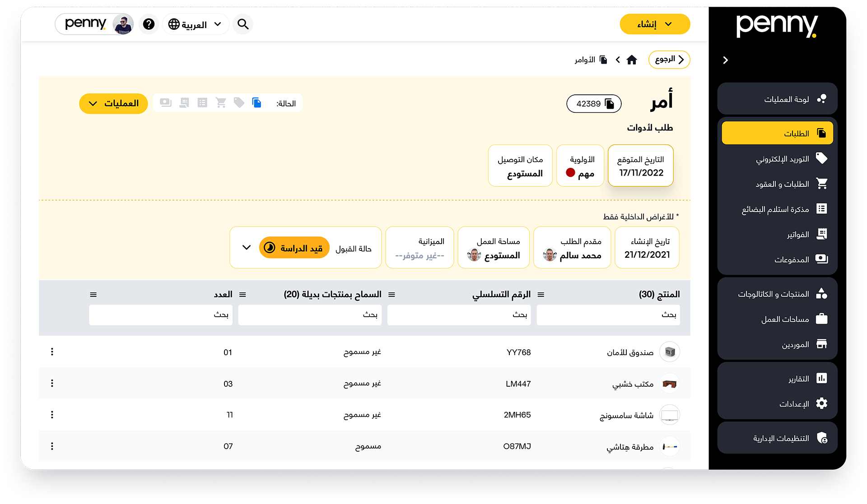Open row options for صندوق للأمان

pos(52,352)
